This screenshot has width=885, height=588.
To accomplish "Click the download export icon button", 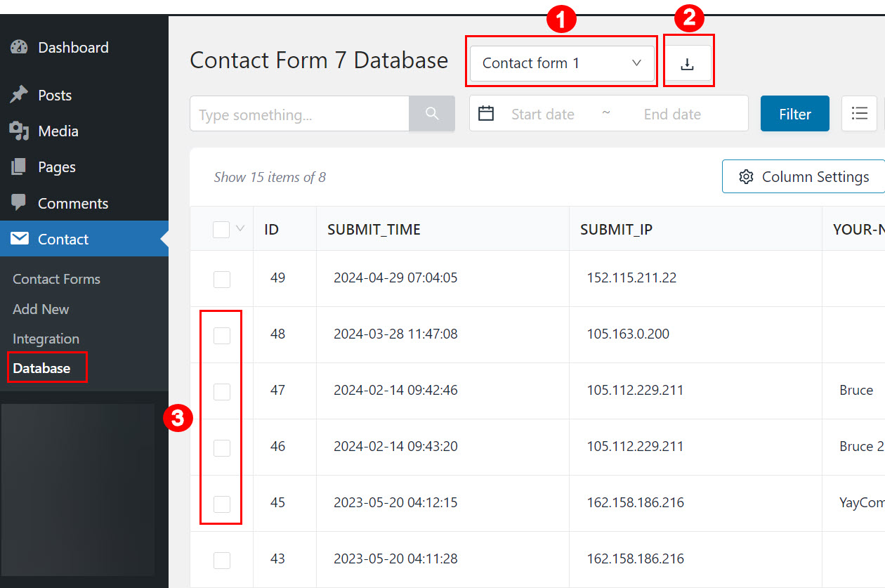I will 687,64.
